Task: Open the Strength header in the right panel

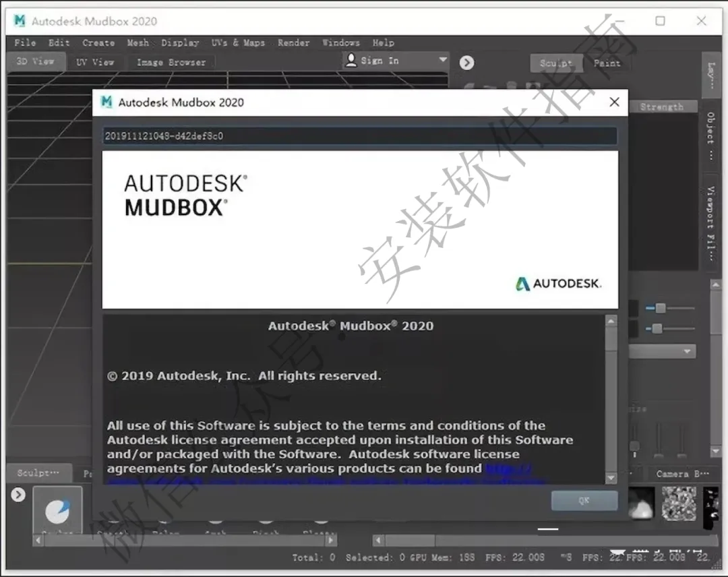Action: click(x=662, y=107)
